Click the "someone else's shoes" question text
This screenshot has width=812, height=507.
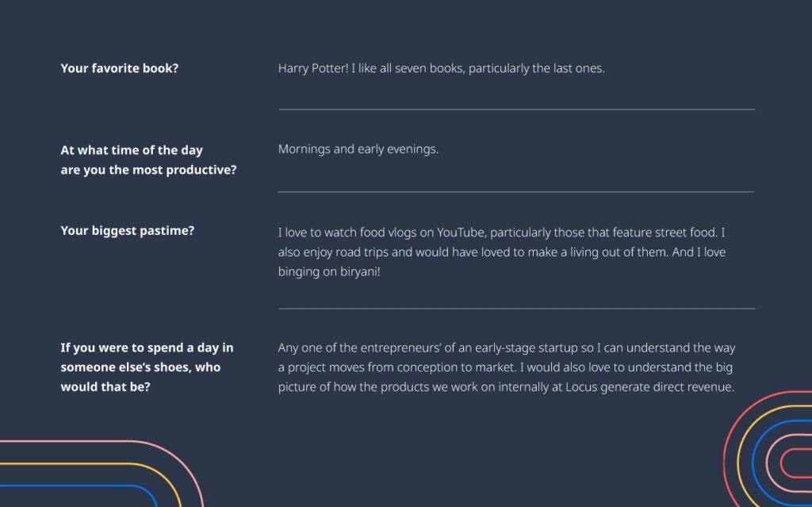click(x=140, y=367)
